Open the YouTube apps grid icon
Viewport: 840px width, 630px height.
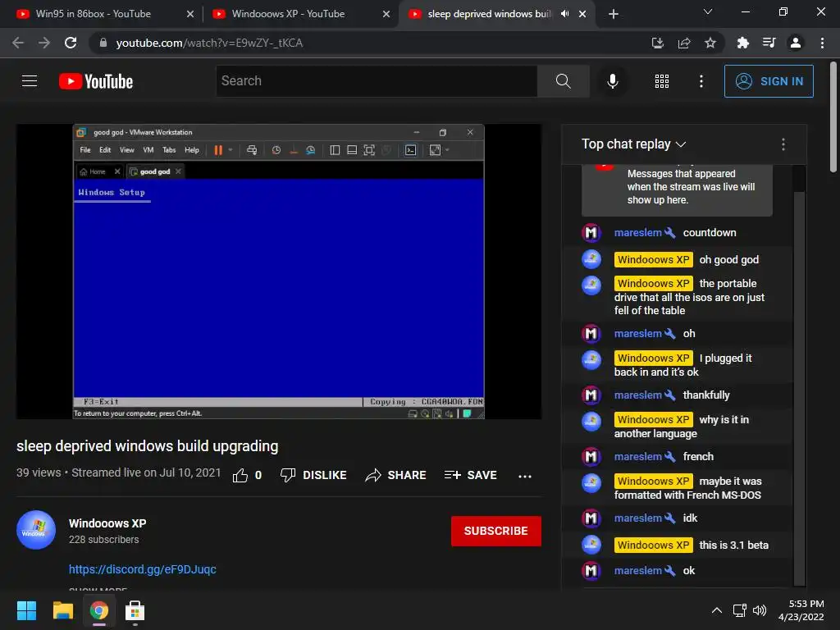pos(662,81)
